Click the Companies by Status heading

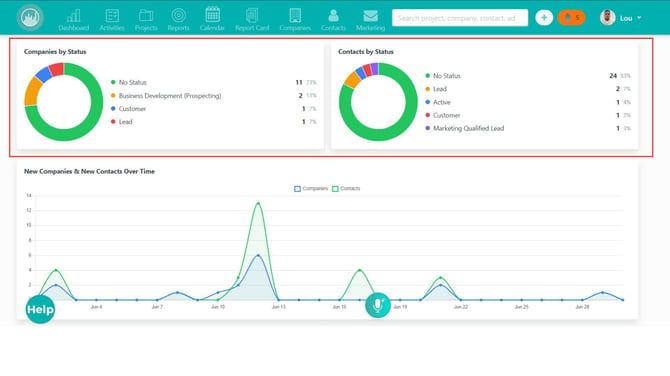(x=55, y=51)
